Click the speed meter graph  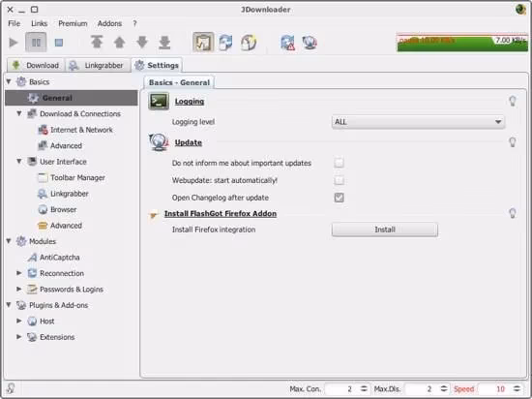tap(462, 43)
